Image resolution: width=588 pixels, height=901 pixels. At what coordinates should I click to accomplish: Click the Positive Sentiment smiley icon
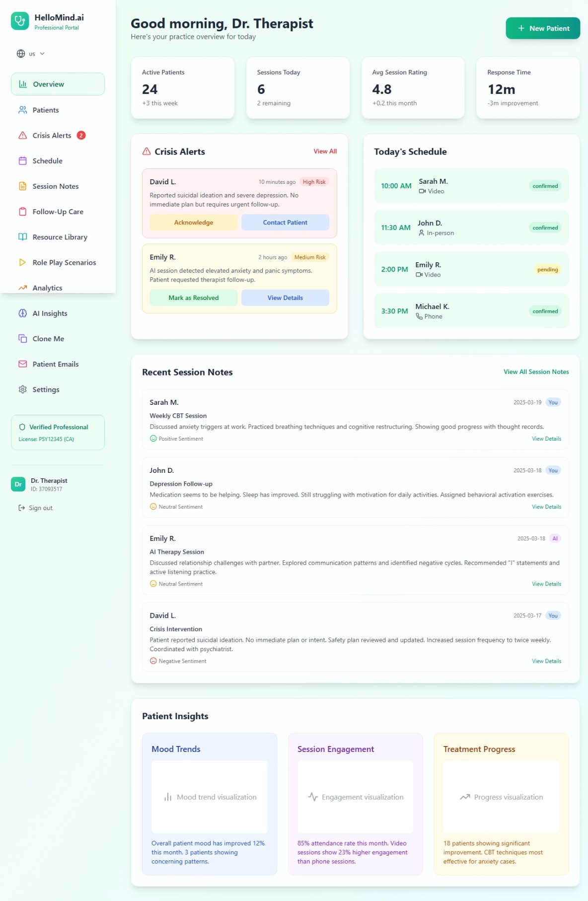153,439
